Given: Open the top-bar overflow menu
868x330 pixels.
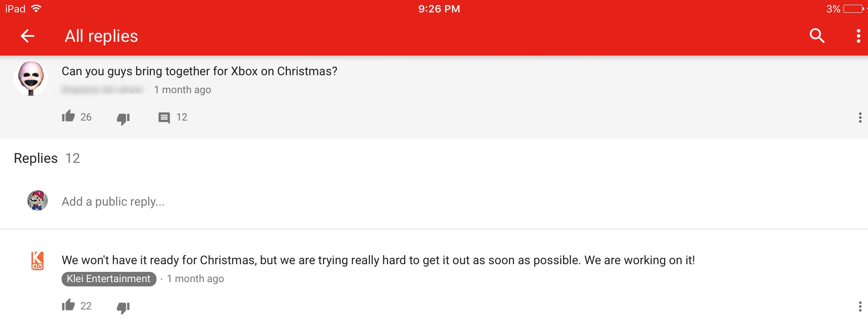Looking at the screenshot, I should tap(858, 36).
